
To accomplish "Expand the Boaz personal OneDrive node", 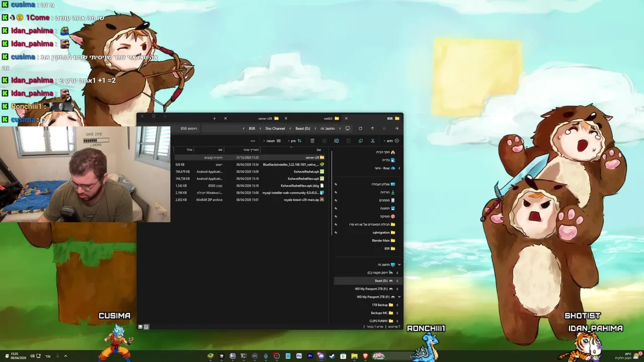I will click(x=399, y=168).
